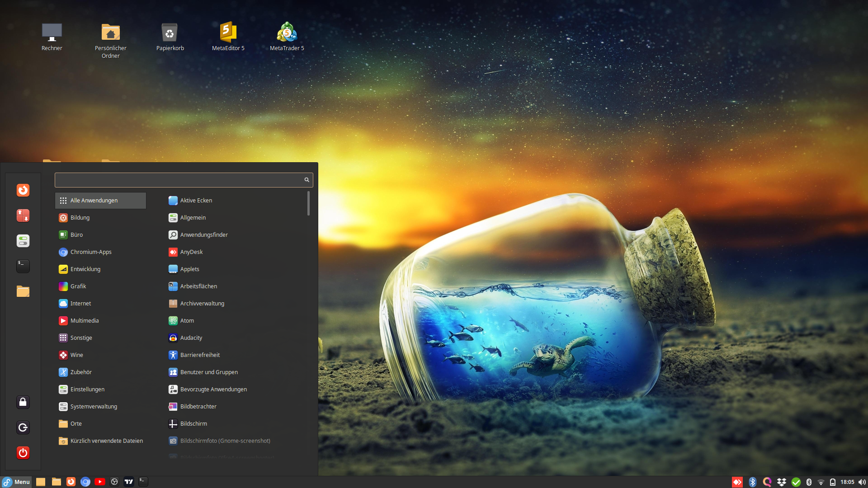
Task: Launch Audacity from the application list
Action: pyautogui.click(x=191, y=338)
